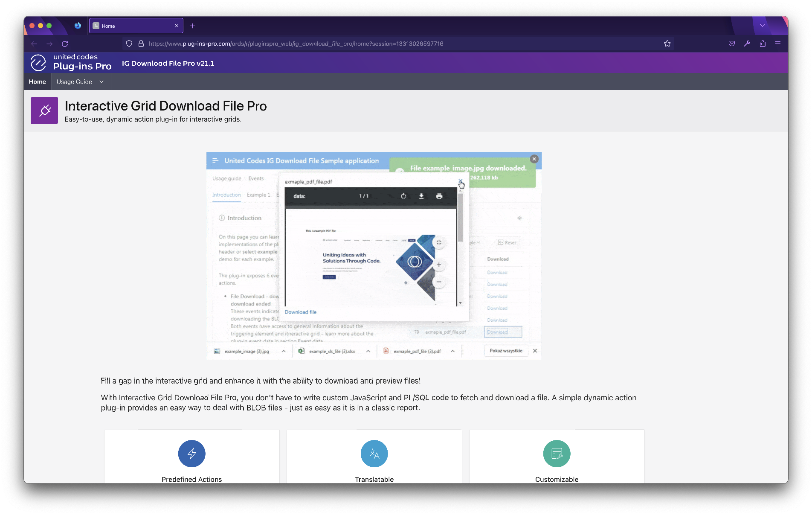Click the browser forward arrow
This screenshot has width=812, height=515.
(49, 44)
